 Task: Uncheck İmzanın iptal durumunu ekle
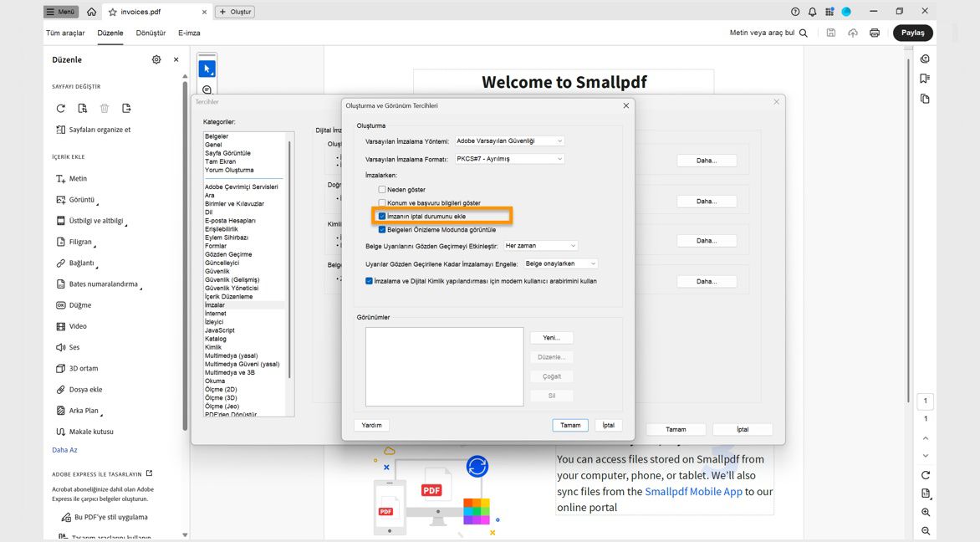[x=382, y=217]
